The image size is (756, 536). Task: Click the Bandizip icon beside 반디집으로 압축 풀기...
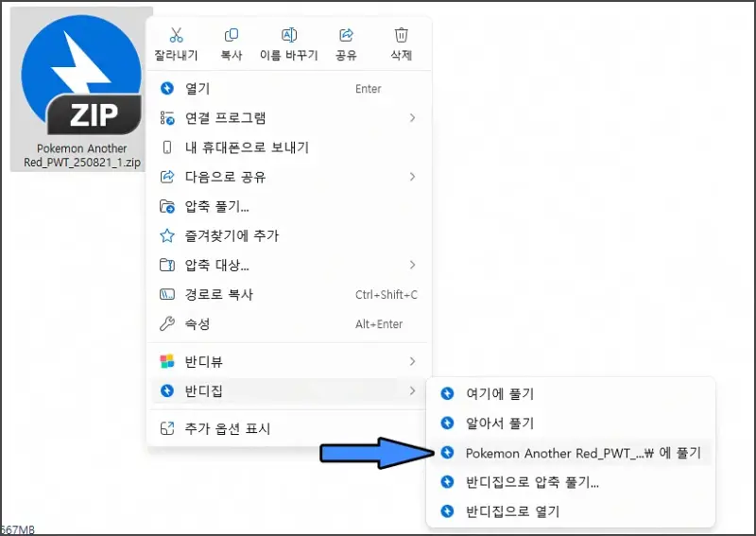click(447, 482)
